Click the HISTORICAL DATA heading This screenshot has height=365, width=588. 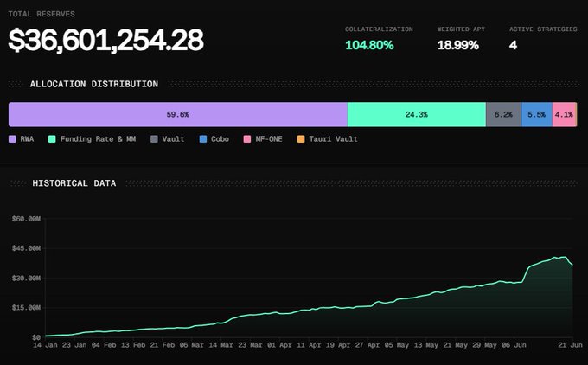[74, 183]
